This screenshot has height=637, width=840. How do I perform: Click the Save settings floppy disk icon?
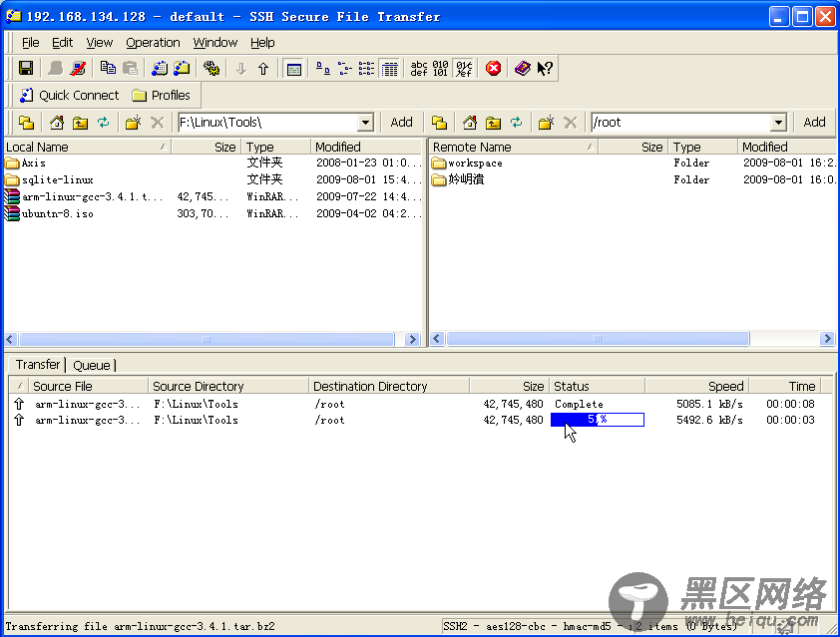pos(26,69)
